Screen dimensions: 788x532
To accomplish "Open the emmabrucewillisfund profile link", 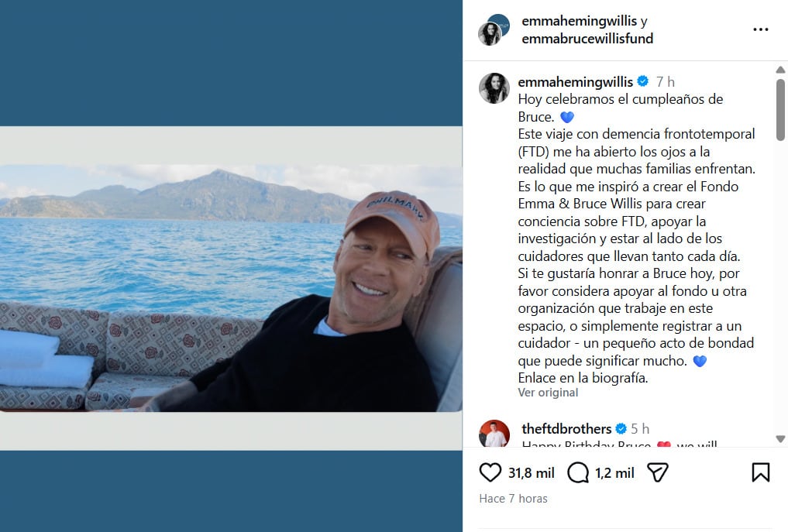I will click(587, 38).
